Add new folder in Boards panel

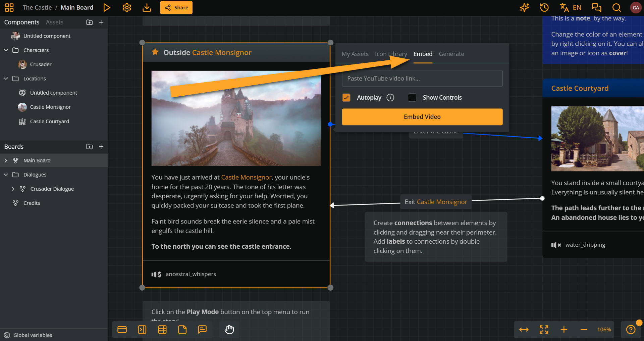tap(90, 147)
